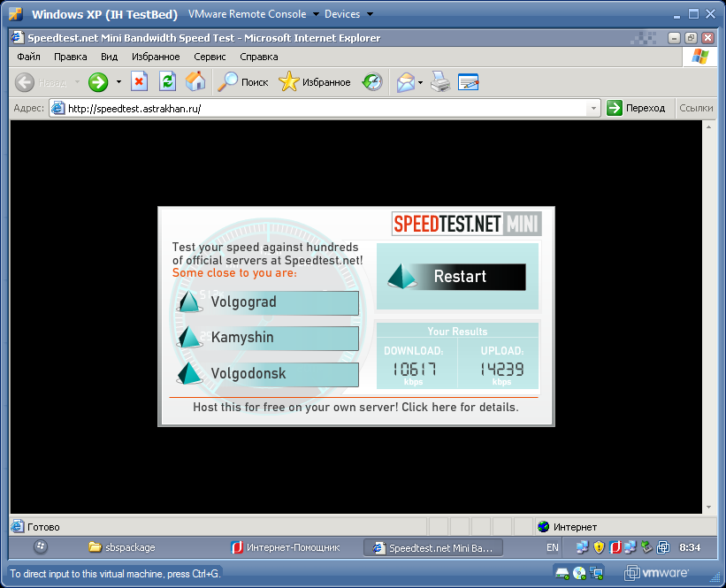Click the page icon in the address bar
This screenshot has height=588, width=726.
pos(57,109)
